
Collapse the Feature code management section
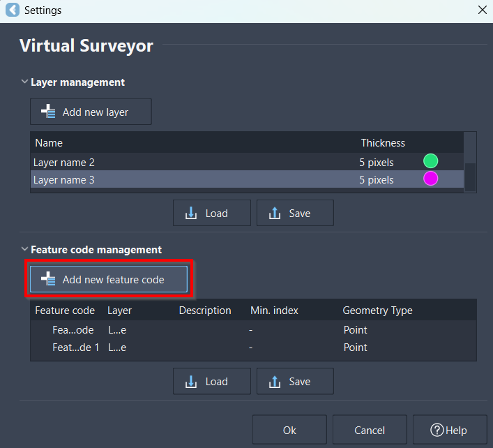click(x=24, y=249)
